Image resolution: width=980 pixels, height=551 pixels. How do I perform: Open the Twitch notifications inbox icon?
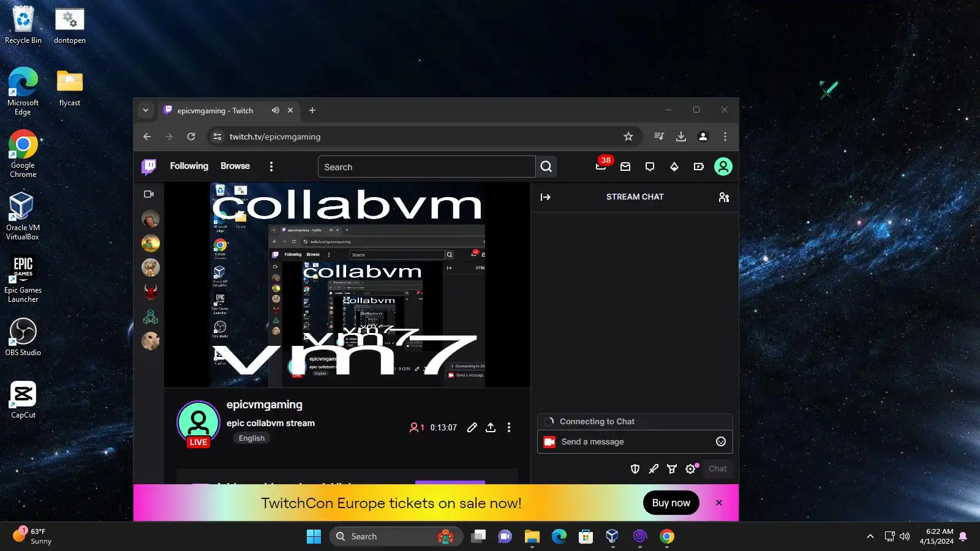(625, 167)
